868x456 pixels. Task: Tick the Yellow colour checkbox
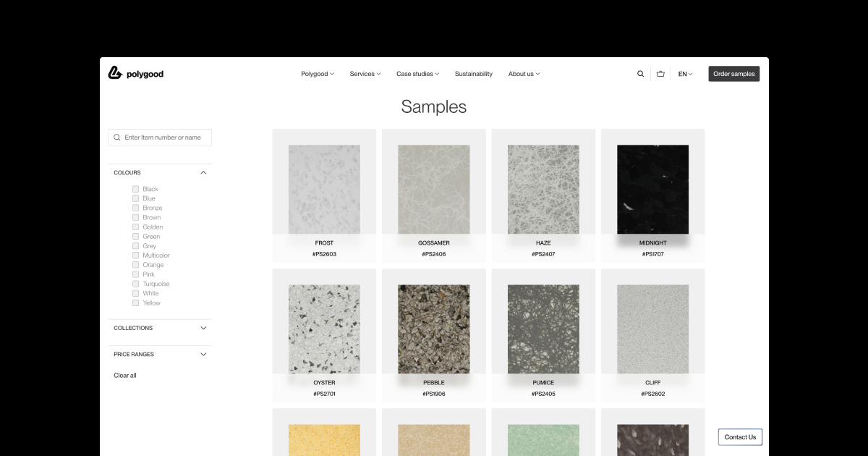(x=135, y=303)
